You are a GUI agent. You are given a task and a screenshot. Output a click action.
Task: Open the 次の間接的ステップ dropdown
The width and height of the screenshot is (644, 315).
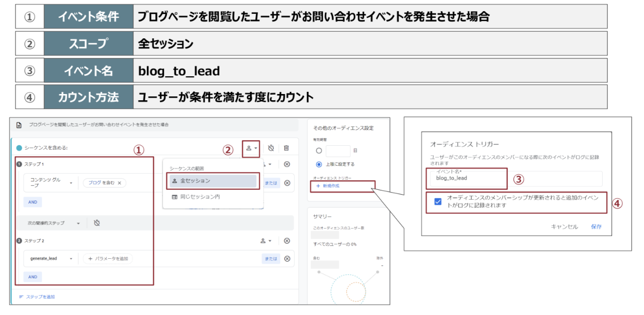pos(78,223)
